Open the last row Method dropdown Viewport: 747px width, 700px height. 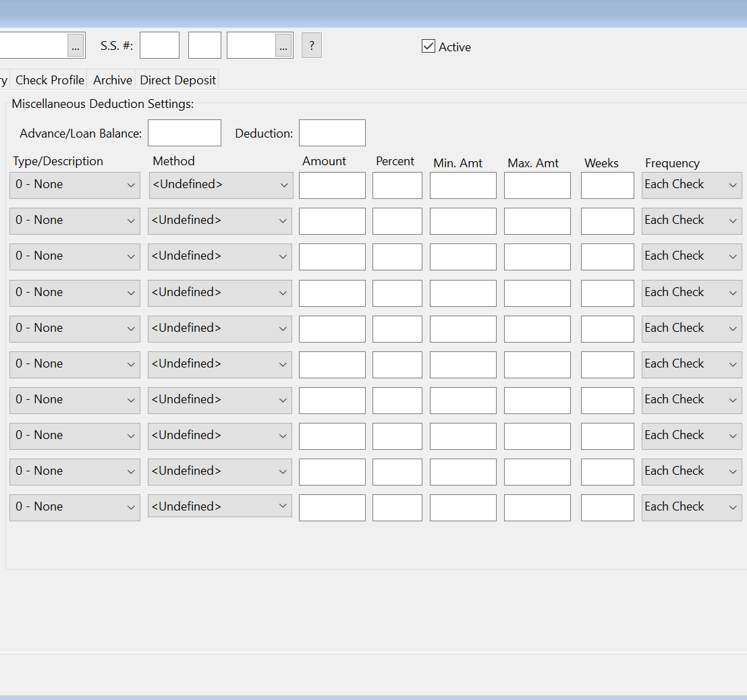coord(220,506)
